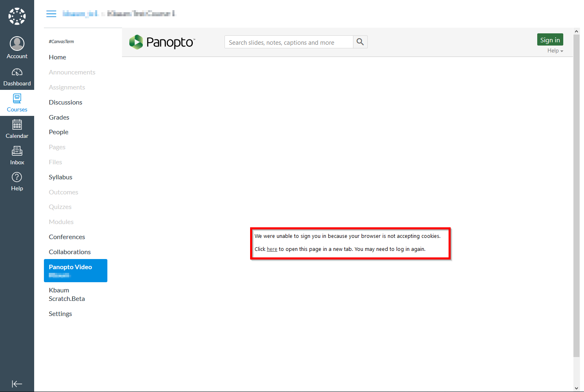
Task: Click the Canvas logo icon
Action: [17, 16]
